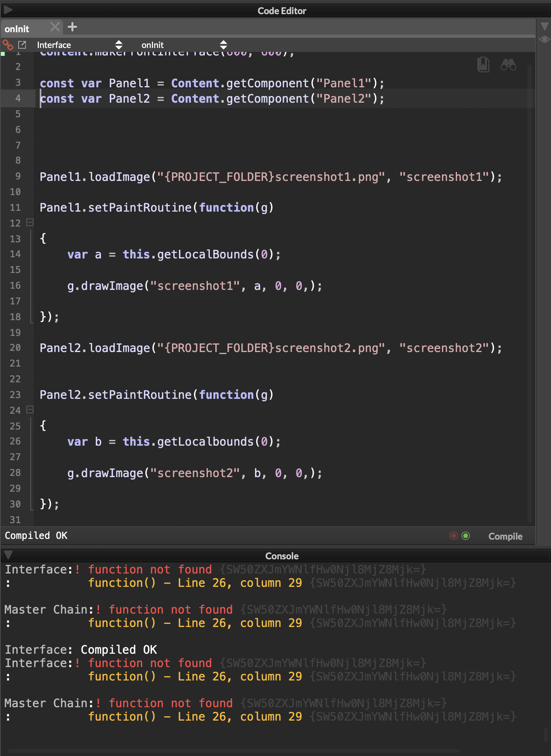Place cursor in const var Panel2 line
The image size is (551, 756).
(x=212, y=99)
